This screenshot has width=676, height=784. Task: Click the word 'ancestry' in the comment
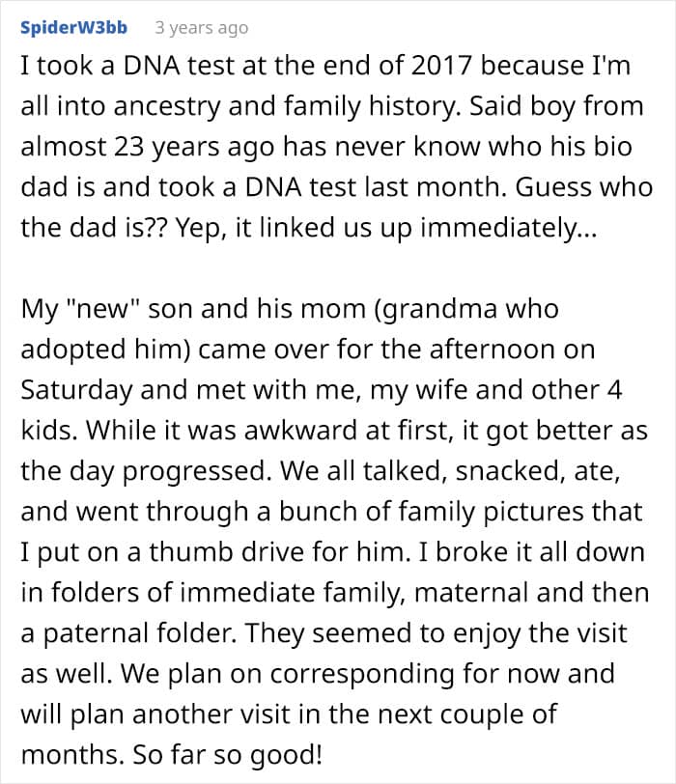[x=167, y=106]
